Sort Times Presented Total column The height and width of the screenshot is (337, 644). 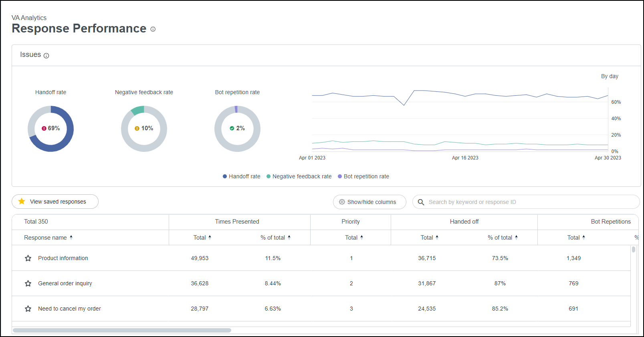click(x=210, y=238)
